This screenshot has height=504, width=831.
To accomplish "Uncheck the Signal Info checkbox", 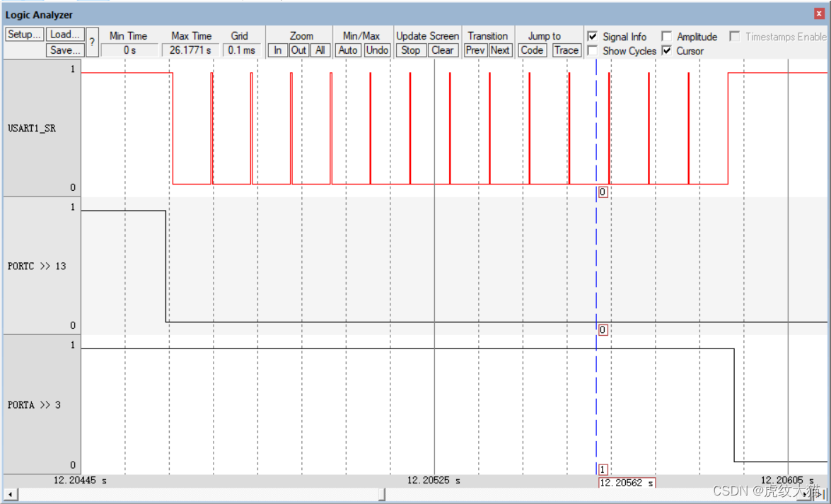I will tap(593, 37).
